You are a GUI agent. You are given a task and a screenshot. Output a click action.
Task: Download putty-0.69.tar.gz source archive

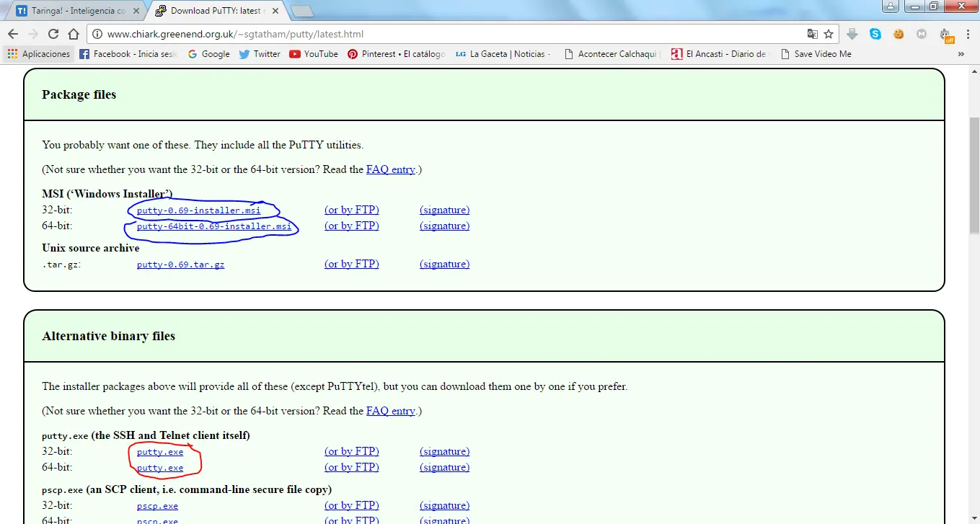180,265
